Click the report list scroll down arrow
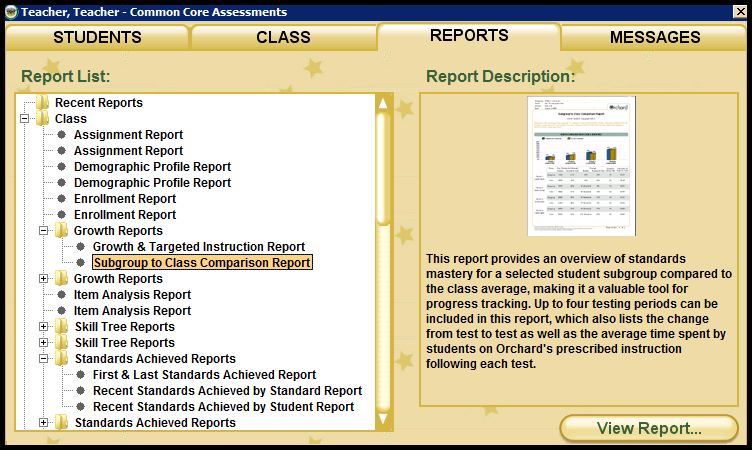The image size is (752, 450). pyautogui.click(x=383, y=419)
